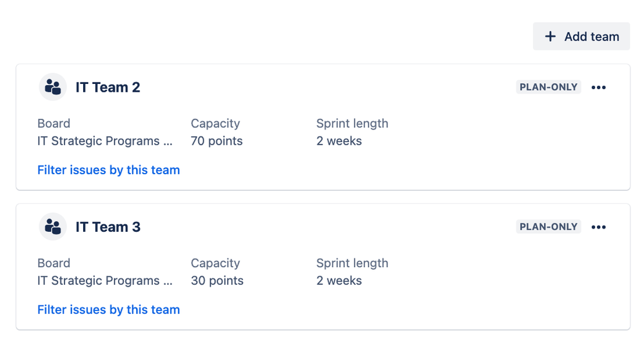Select the IT Team 3 heading
Image resolution: width=644 pixels, height=346 pixels.
coord(108,227)
